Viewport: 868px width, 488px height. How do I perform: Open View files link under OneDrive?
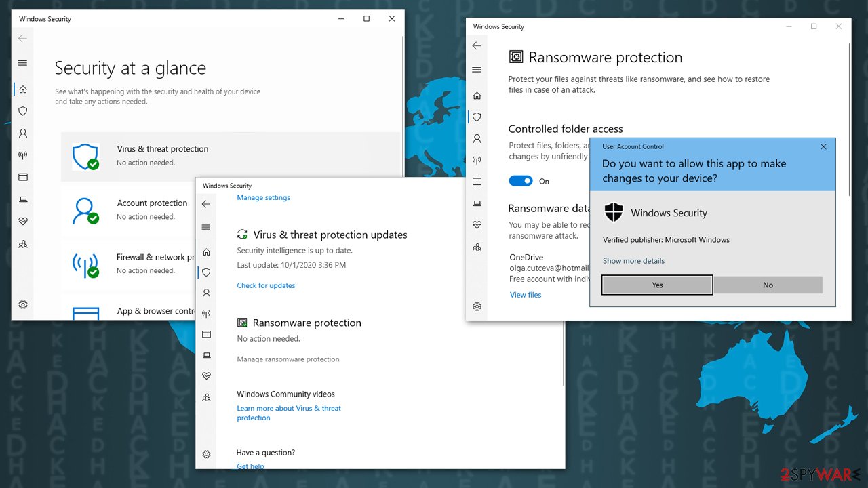[526, 295]
